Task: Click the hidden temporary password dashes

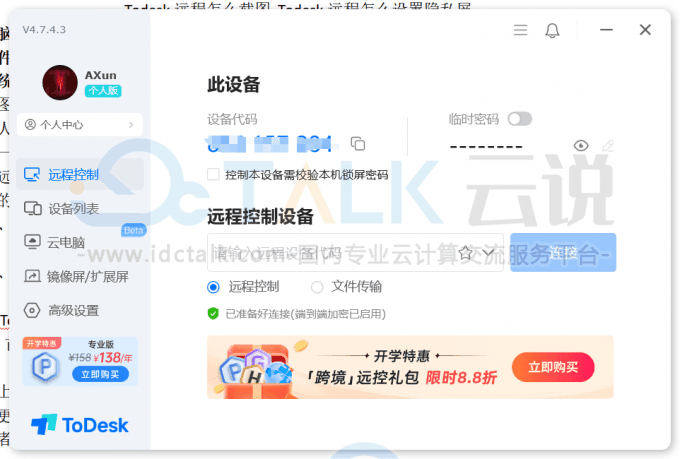Action: [x=486, y=147]
